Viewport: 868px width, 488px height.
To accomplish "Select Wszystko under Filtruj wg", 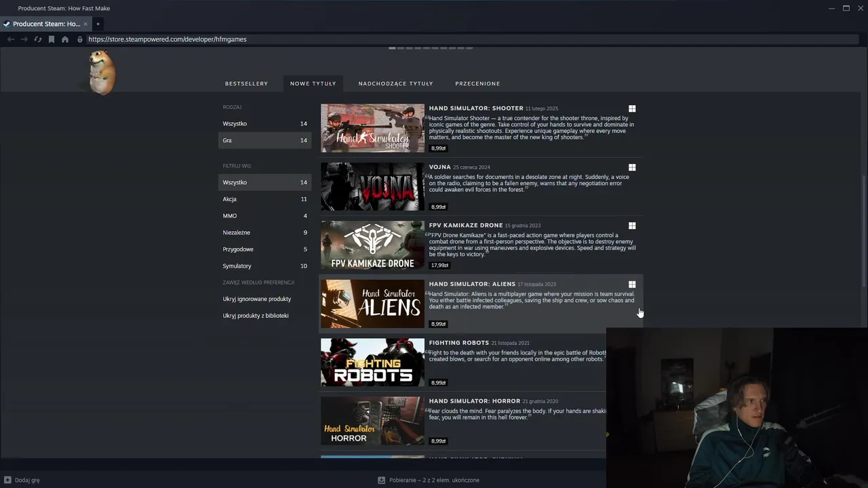I will [264, 182].
